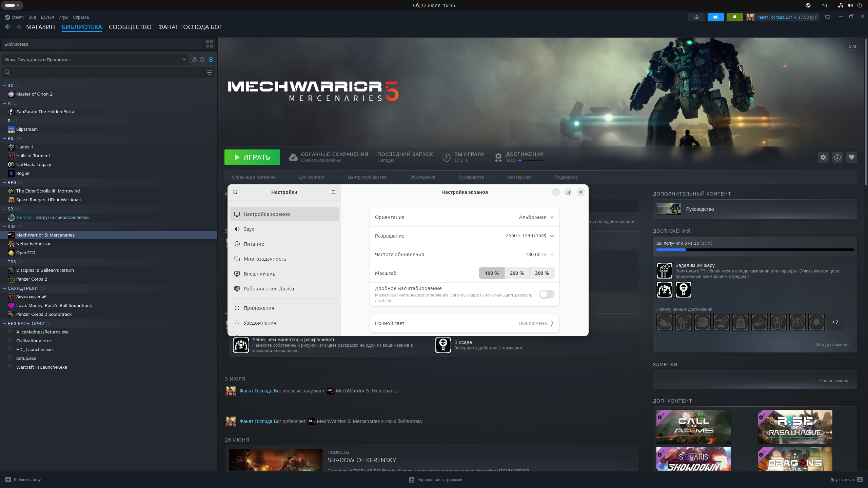Click the Steam back navigation arrow
The image size is (868, 488).
tap(8, 27)
